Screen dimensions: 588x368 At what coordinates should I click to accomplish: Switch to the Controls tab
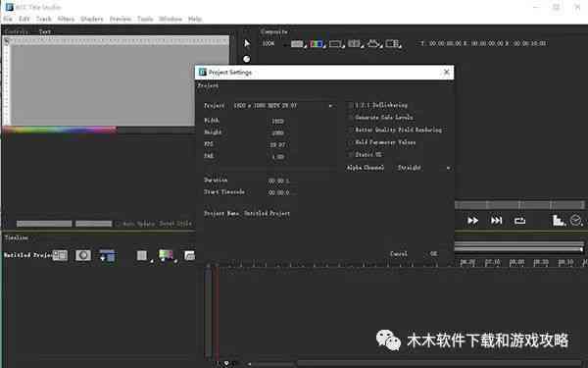17,31
